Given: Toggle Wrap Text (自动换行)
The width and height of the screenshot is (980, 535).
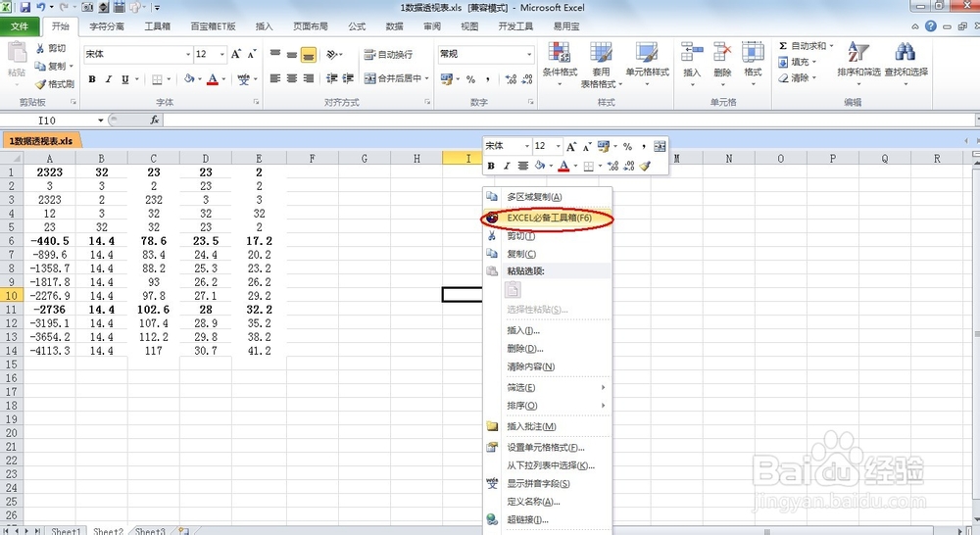Looking at the screenshot, I should coord(389,54).
